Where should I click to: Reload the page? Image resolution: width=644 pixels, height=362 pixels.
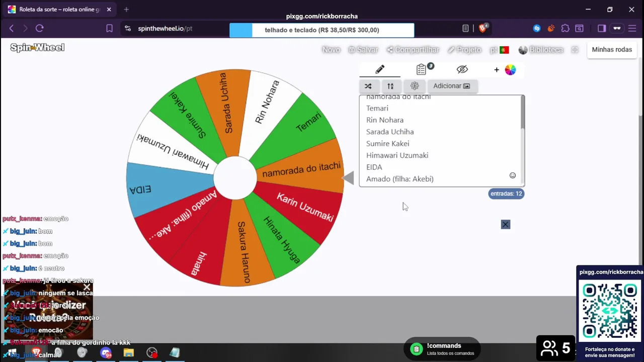[39, 29]
